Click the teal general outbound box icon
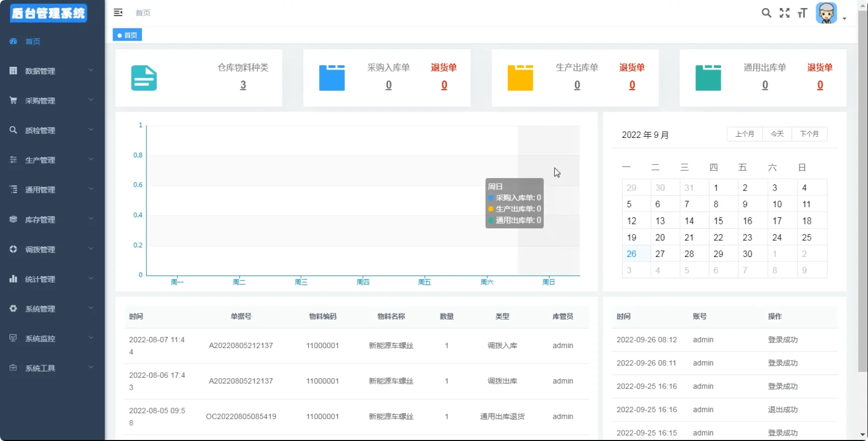Image resolution: width=868 pixels, height=441 pixels. click(x=708, y=78)
